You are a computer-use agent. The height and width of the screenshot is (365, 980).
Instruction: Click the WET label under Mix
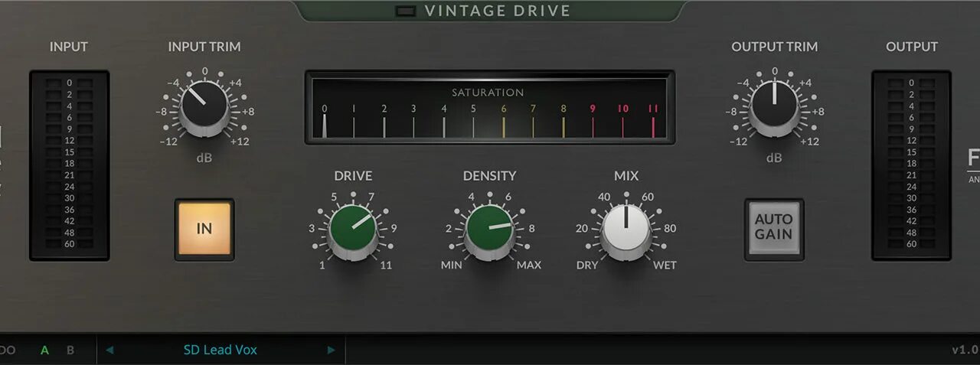point(665,266)
